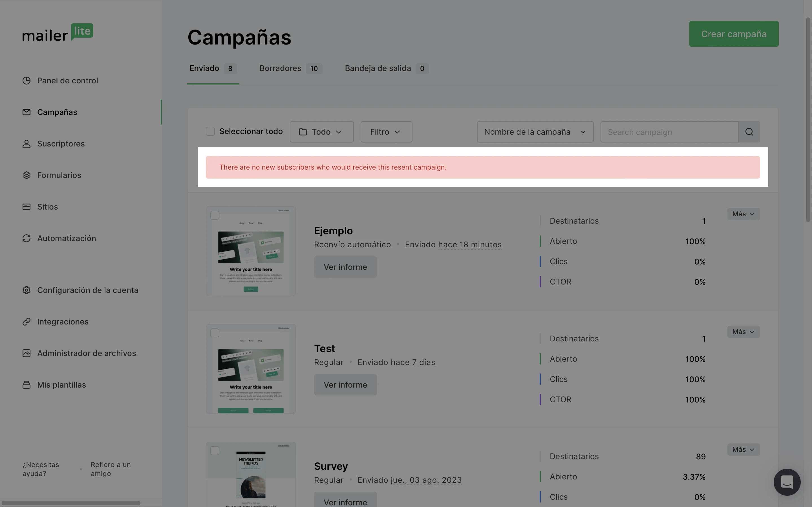812x507 pixels.
Task: Tick the Seleccionar todo checkbox
Action: tap(210, 132)
